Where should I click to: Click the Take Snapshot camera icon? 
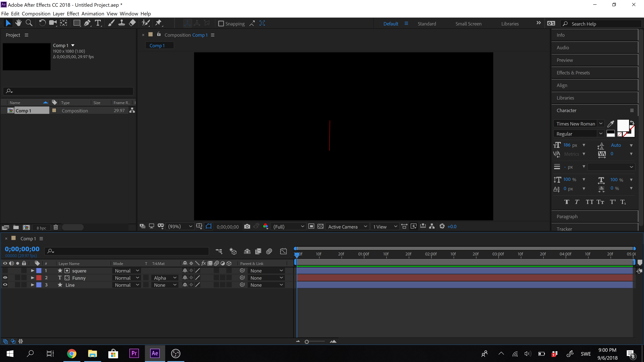click(247, 226)
